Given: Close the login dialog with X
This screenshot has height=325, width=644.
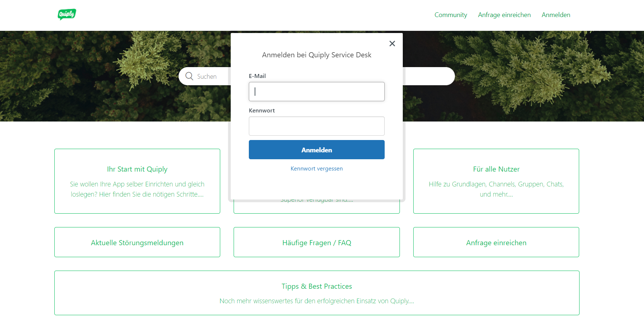Looking at the screenshot, I should click(392, 44).
